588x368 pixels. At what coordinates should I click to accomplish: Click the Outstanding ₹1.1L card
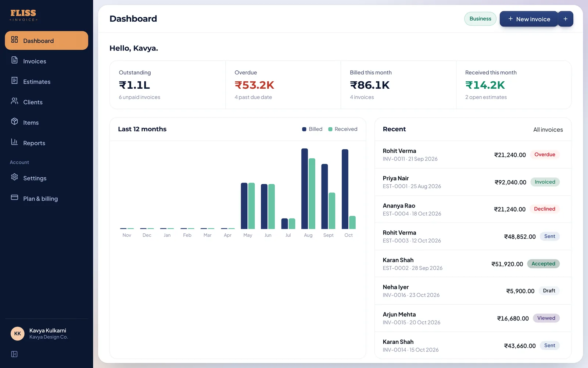click(x=168, y=85)
